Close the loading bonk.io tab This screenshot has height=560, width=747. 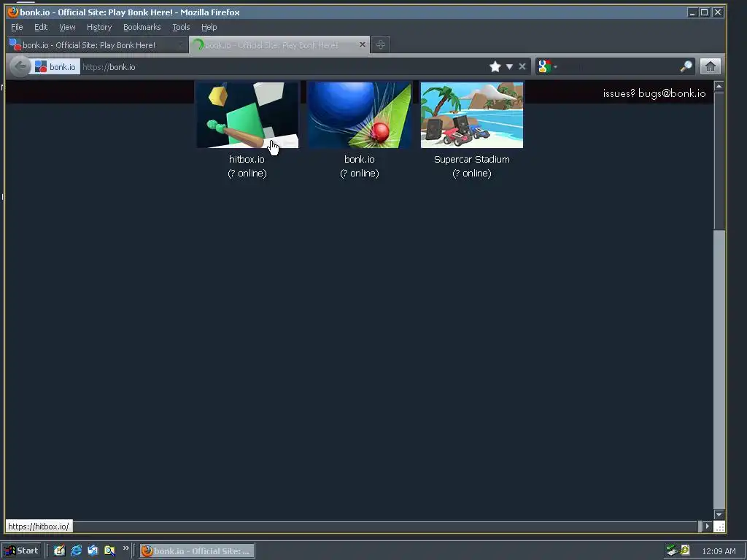click(362, 44)
